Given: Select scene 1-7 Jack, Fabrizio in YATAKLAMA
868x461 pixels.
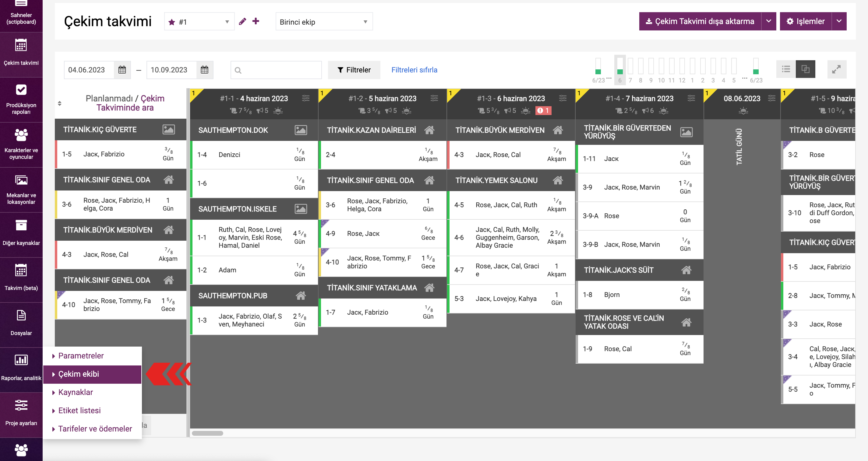Looking at the screenshot, I should pyautogui.click(x=383, y=312).
